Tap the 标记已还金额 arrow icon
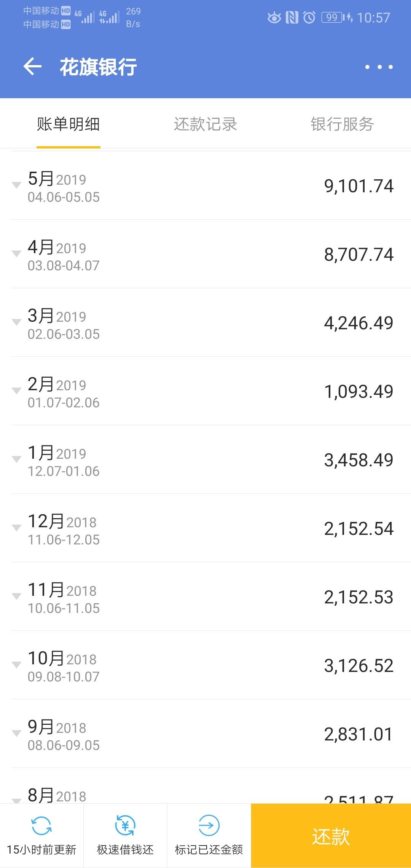Image resolution: width=411 pixels, height=868 pixels. [x=209, y=825]
